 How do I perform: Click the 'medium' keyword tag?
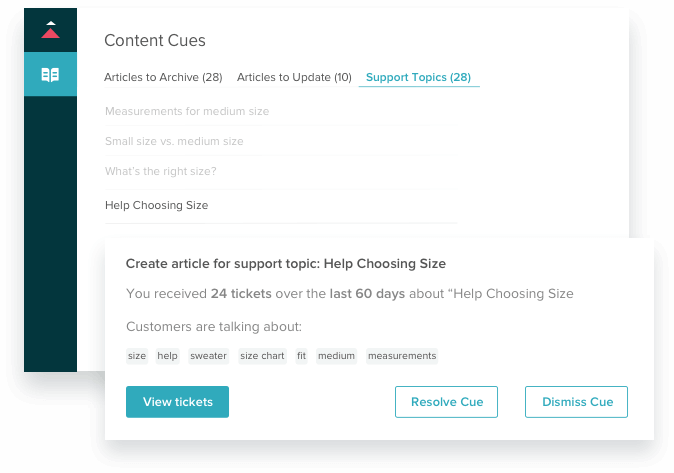tap(337, 356)
